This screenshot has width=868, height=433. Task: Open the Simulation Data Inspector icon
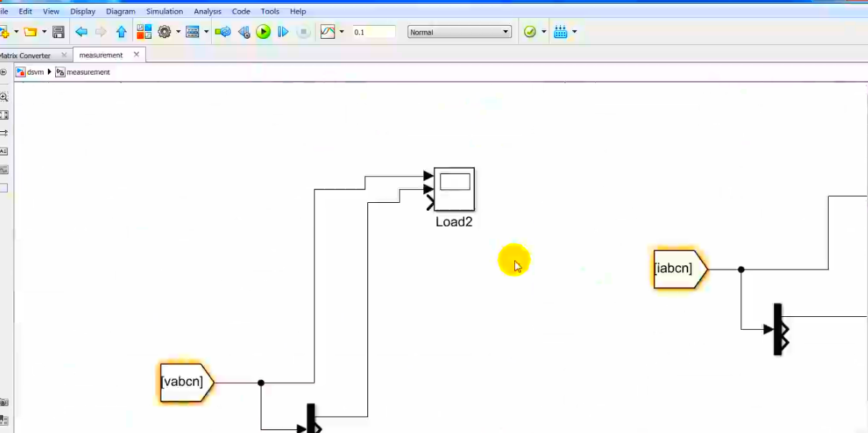(x=327, y=32)
